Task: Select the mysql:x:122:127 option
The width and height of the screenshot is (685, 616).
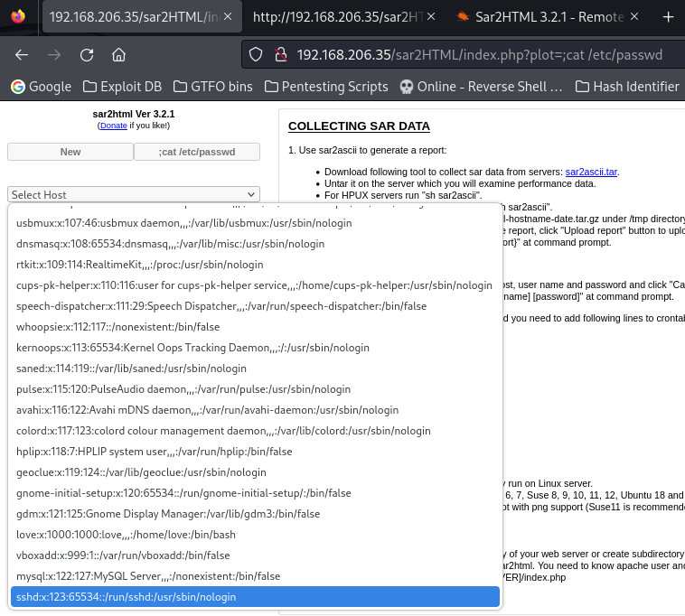Action: pyautogui.click(x=148, y=576)
